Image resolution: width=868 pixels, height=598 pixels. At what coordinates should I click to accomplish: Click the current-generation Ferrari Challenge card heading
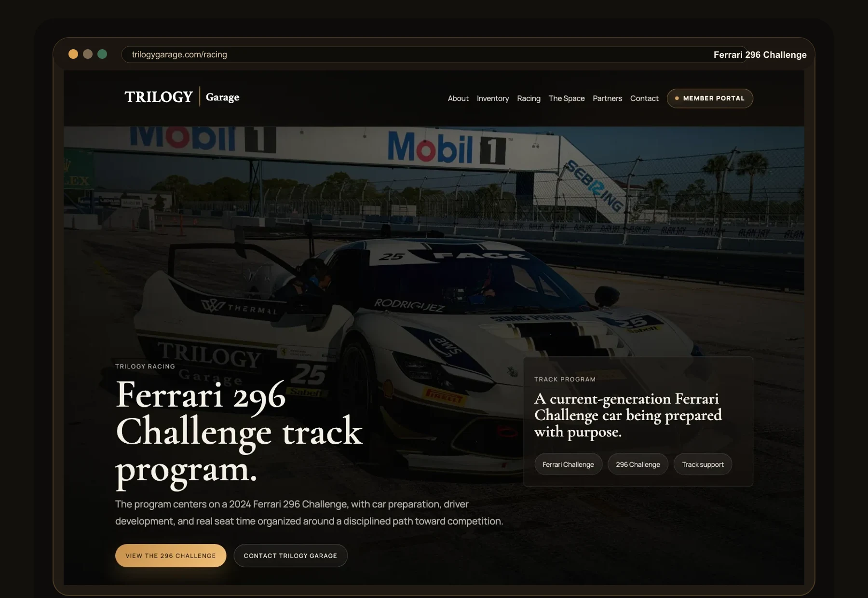(628, 415)
